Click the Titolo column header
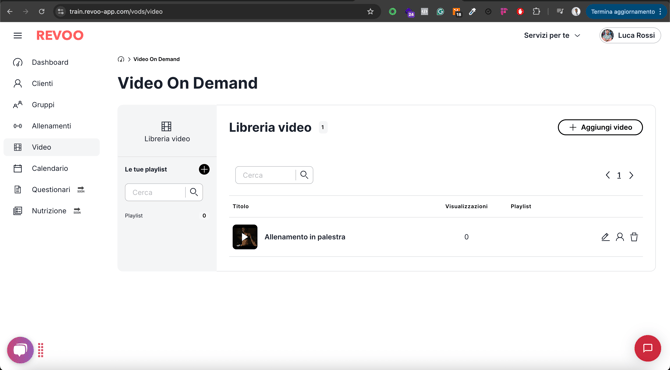Screen dimensions: 670x370 [241, 206]
